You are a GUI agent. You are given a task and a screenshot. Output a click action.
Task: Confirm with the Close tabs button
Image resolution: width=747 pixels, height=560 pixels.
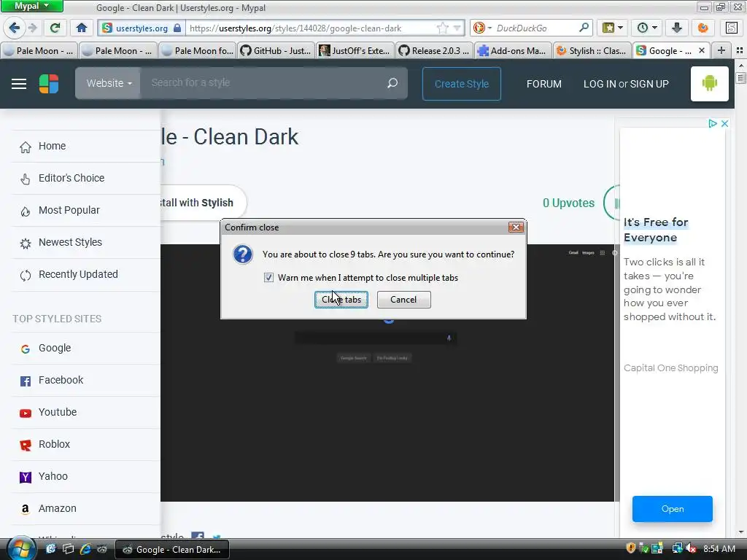coord(341,300)
